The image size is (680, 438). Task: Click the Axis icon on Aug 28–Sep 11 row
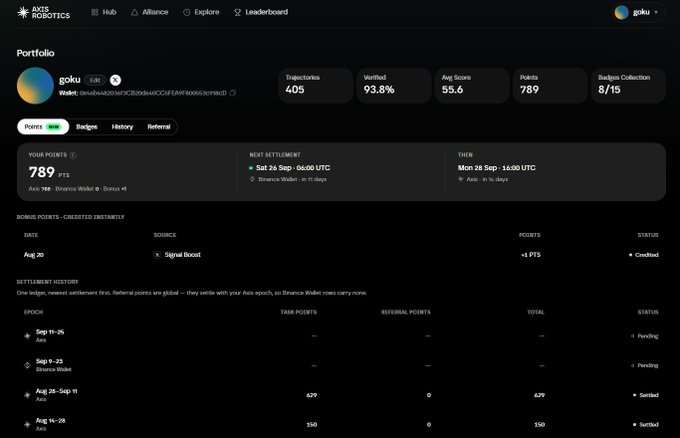27,395
